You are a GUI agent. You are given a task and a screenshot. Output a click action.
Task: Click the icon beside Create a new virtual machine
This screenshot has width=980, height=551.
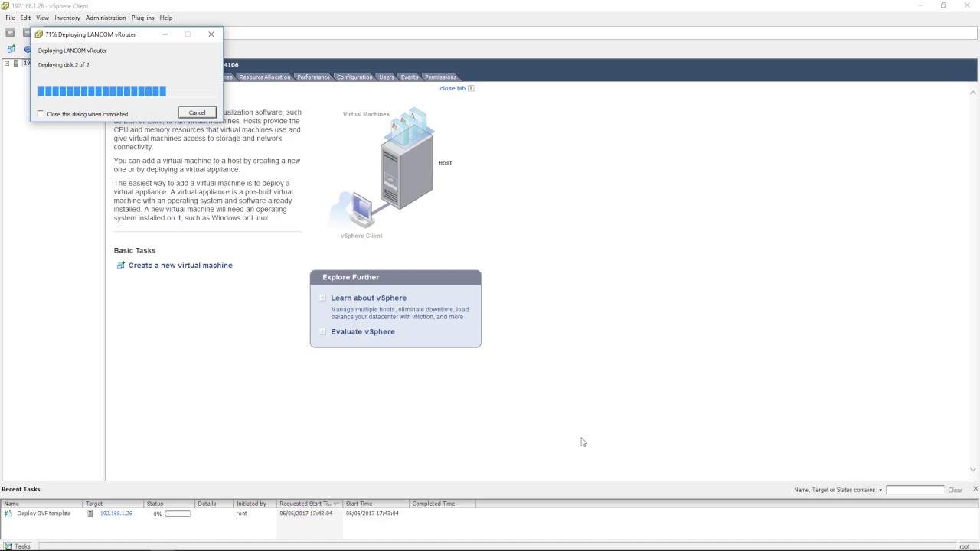120,266
